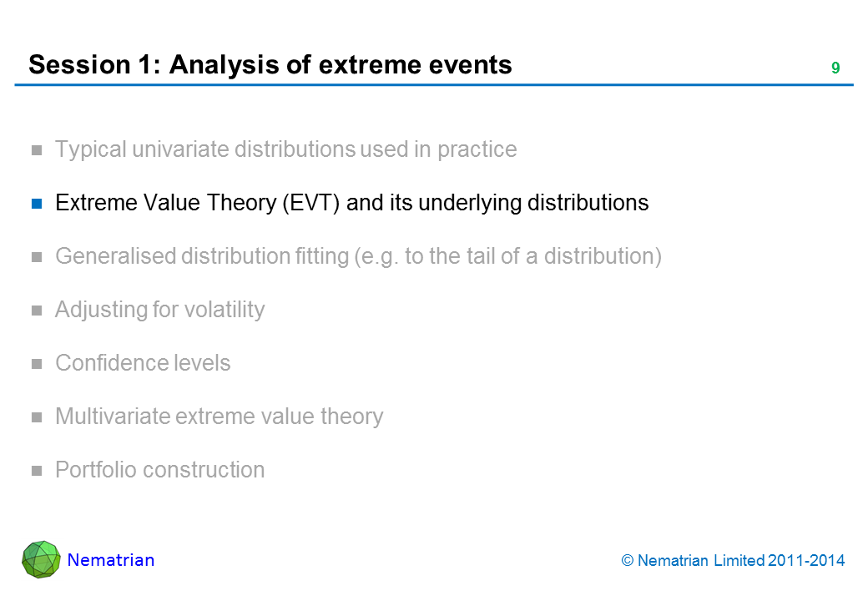The width and height of the screenshot is (868, 601).
Task: Click the blue line under the title
Action: pyautogui.click(x=434, y=85)
